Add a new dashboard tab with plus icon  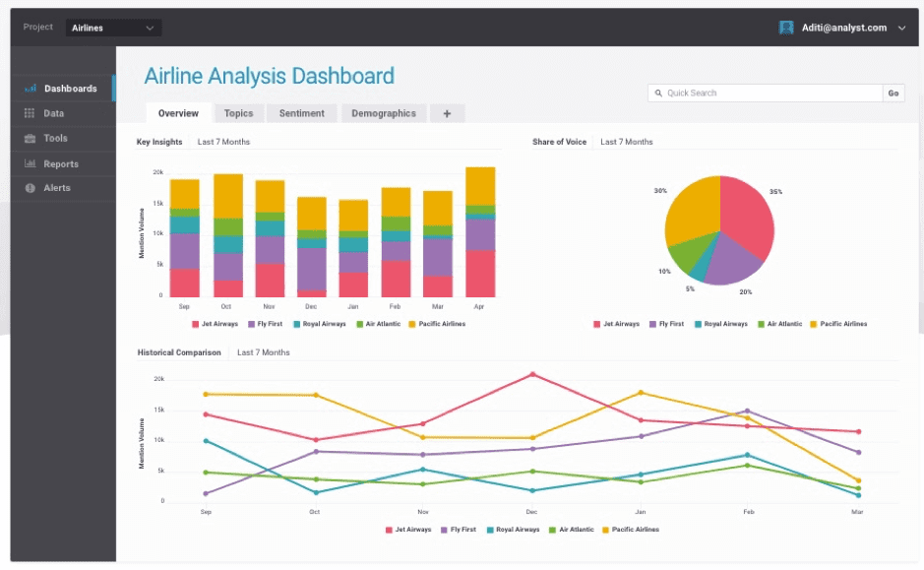point(448,112)
